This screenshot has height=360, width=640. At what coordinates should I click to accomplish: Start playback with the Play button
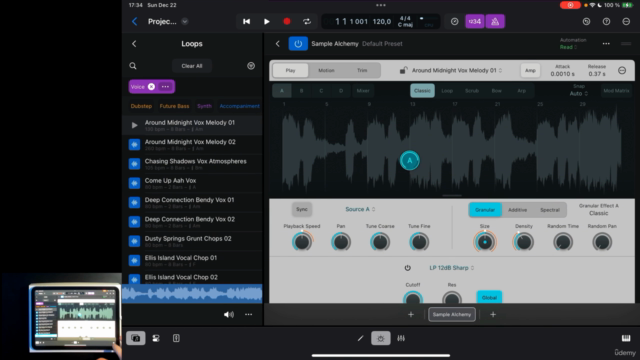point(267,22)
